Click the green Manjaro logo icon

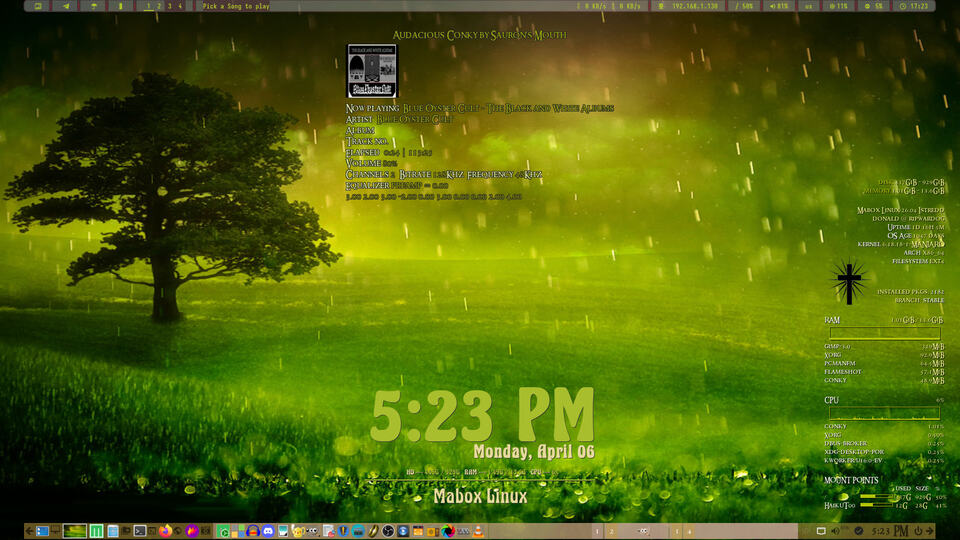coord(97,531)
